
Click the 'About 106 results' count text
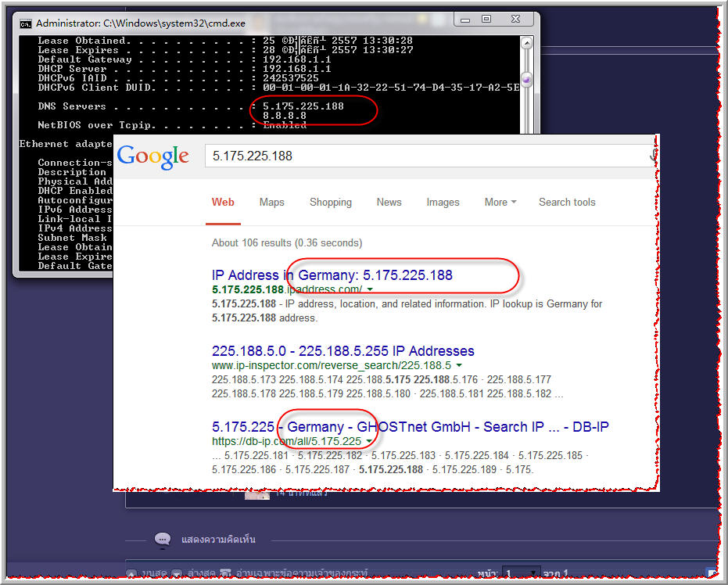286,242
